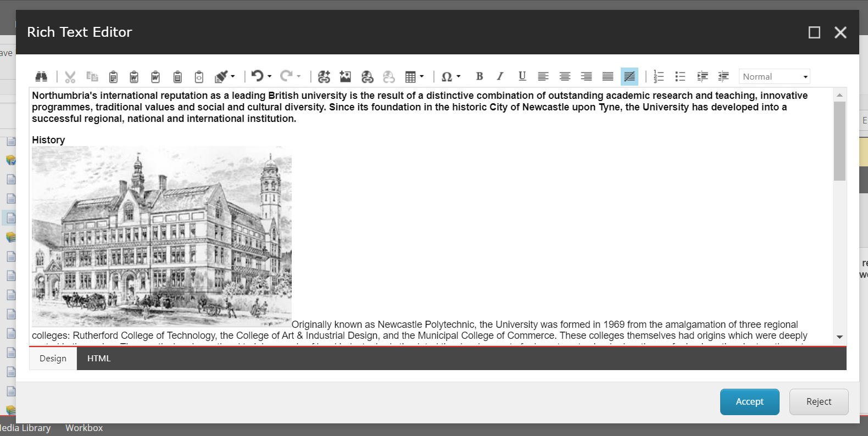The image size is (868, 436).
Task: Switch to the HTML tab
Action: tap(99, 359)
